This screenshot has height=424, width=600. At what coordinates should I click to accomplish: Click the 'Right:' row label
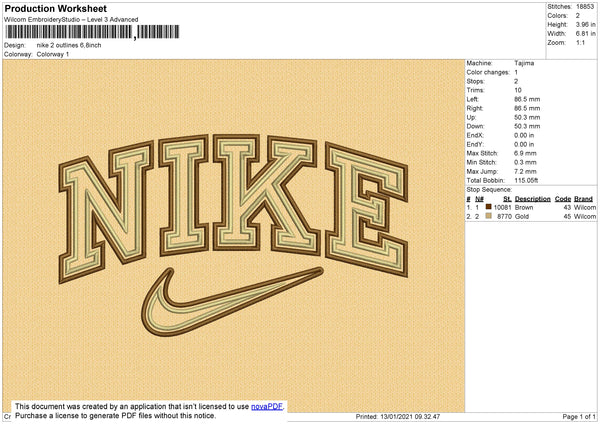click(x=474, y=108)
